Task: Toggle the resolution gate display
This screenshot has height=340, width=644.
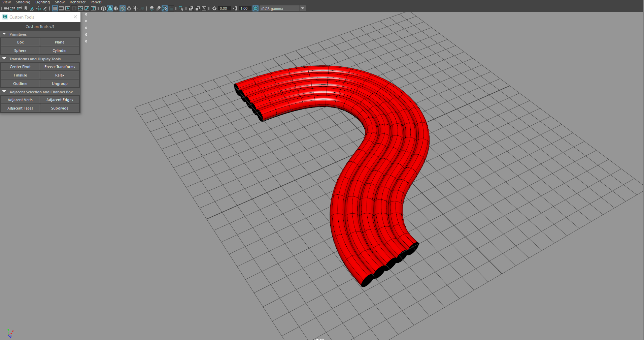Action: (x=67, y=8)
